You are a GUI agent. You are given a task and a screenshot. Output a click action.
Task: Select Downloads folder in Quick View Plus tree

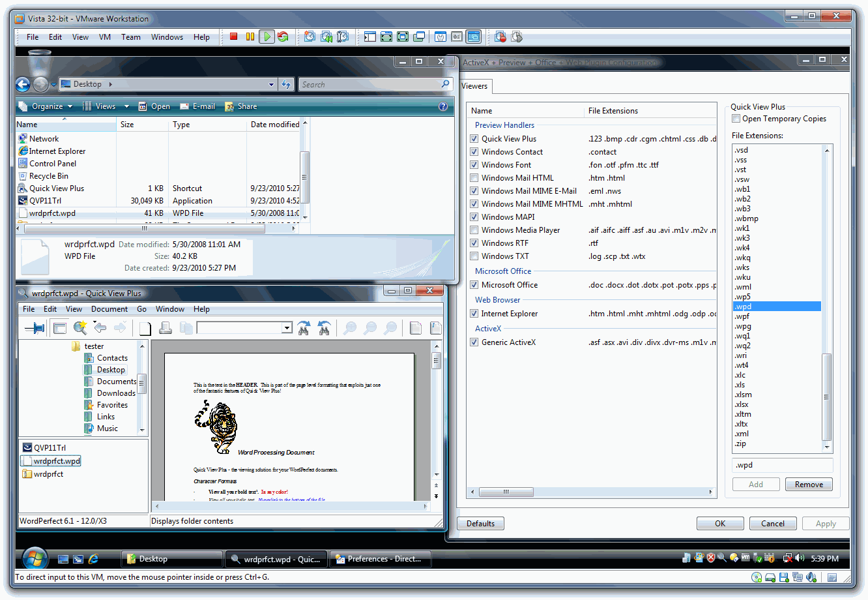(116, 393)
